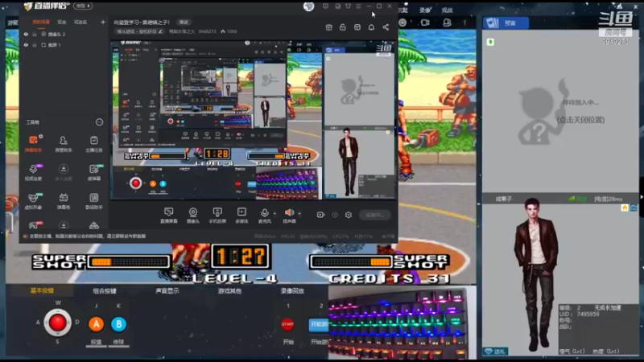Screen dimensions: 644x362
Task: Mute the 扬声器 speaker
Action: pyautogui.click(x=289, y=215)
